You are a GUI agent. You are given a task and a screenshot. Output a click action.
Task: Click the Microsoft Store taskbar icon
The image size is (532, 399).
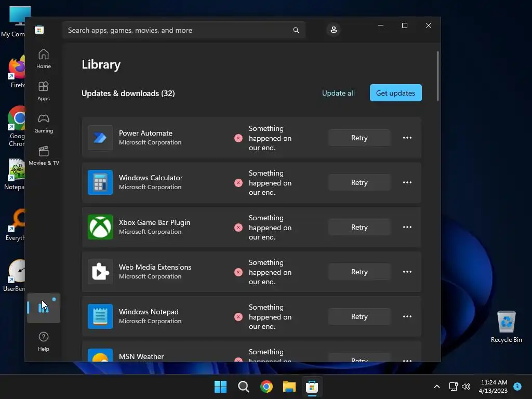coord(312,387)
